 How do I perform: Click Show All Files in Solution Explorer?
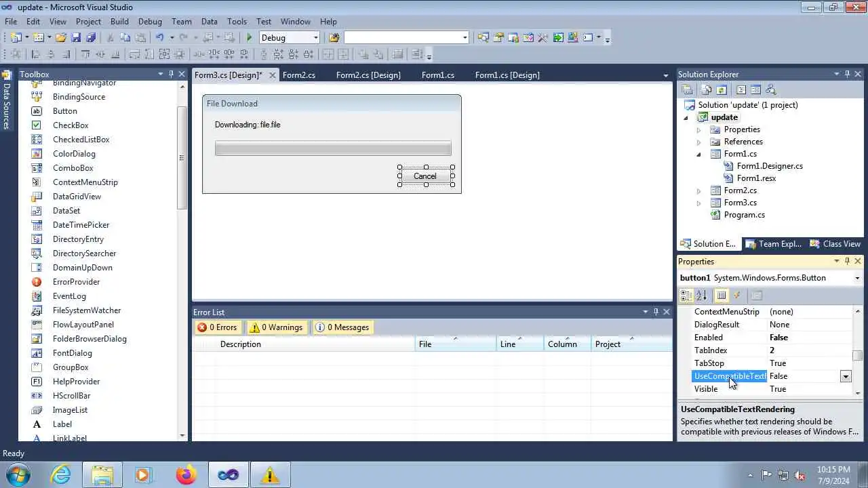706,90
